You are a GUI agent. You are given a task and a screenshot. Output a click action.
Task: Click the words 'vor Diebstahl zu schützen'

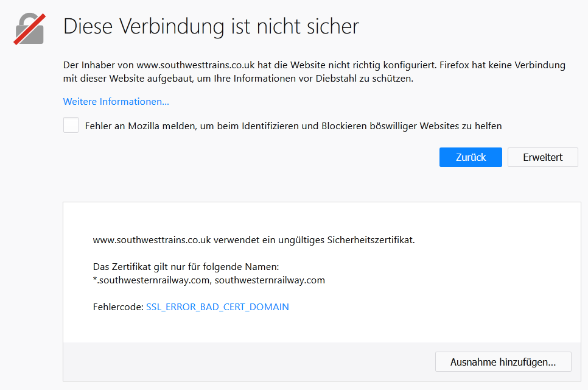tap(356, 79)
